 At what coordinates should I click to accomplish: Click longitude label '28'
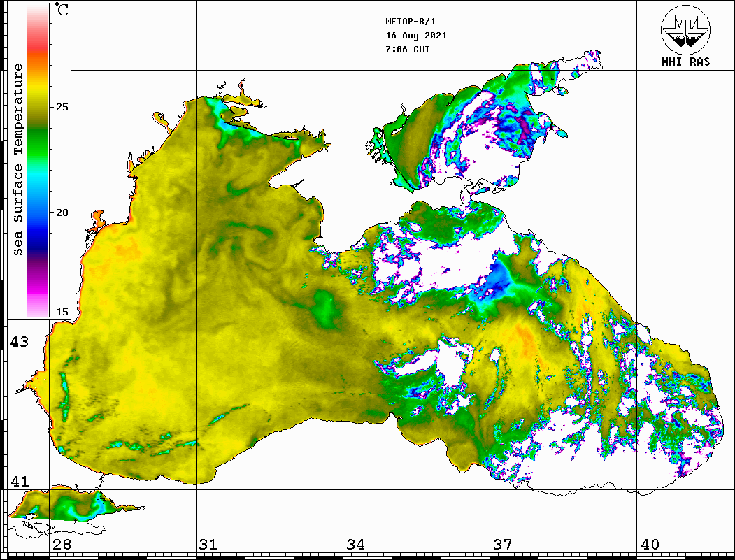62,544
